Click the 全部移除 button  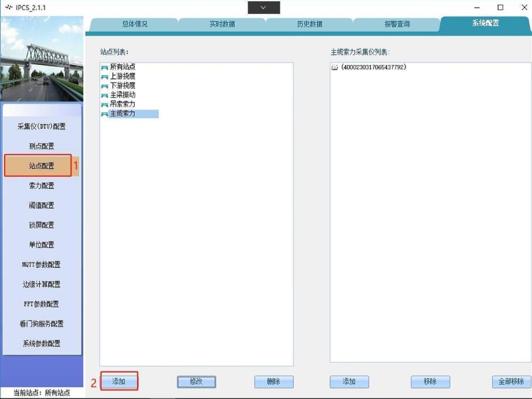coord(511,381)
